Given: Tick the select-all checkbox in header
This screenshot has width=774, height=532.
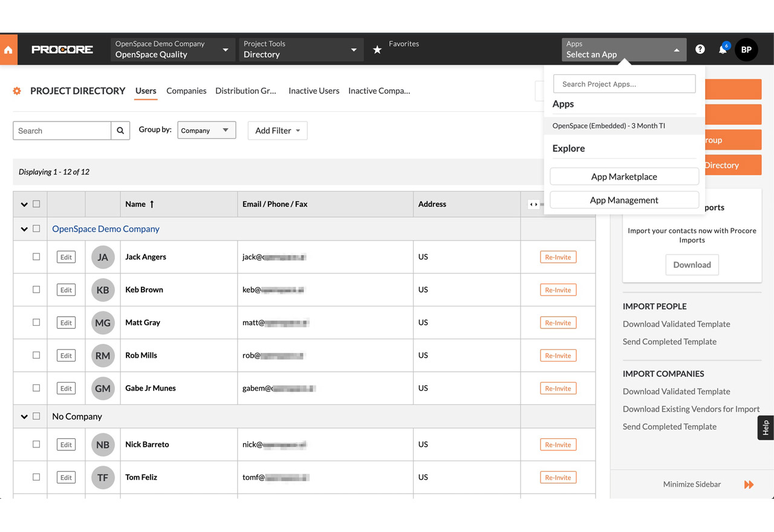Looking at the screenshot, I should click(36, 204).
